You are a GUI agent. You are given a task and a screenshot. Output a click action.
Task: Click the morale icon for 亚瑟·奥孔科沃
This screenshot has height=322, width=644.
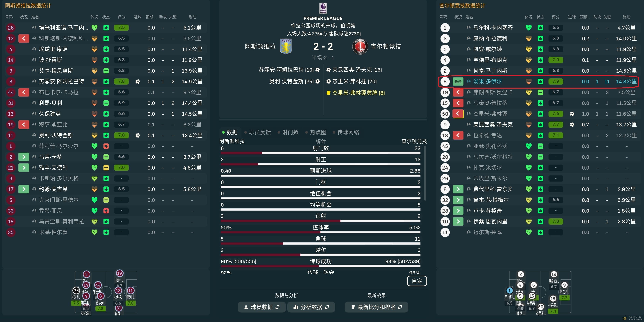point(540,146)
